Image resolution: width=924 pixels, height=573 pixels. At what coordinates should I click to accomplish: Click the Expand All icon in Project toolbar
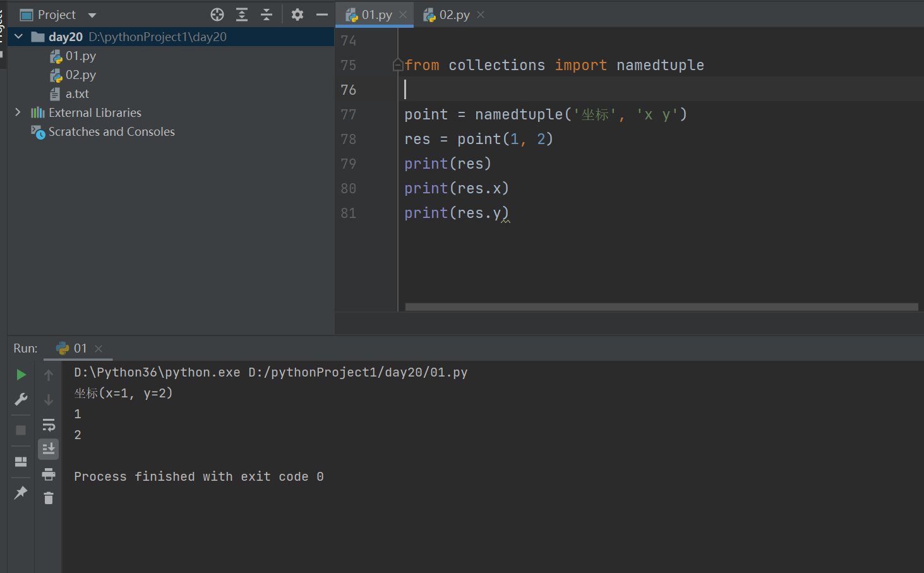[x=242, y=15]
